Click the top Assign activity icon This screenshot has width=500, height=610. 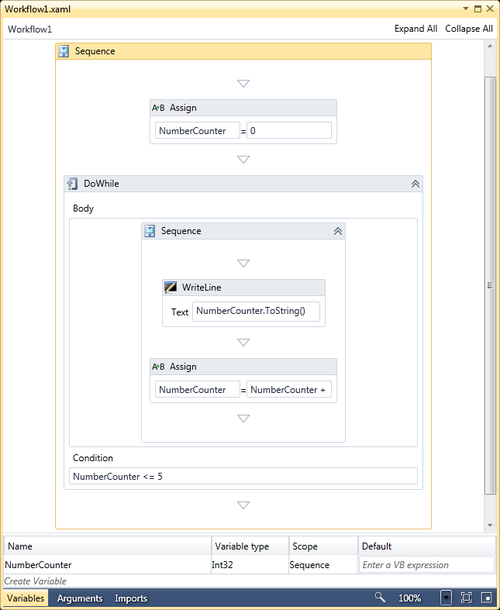click(x=158, y=108)
